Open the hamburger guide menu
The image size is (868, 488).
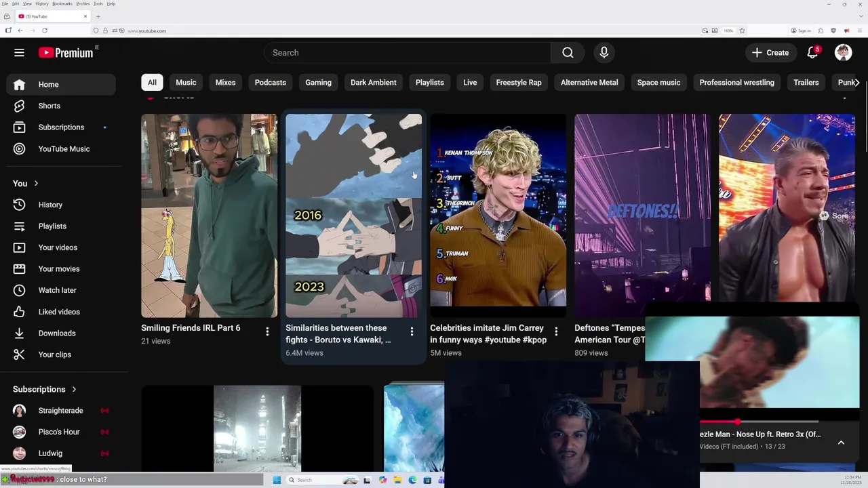19,52
